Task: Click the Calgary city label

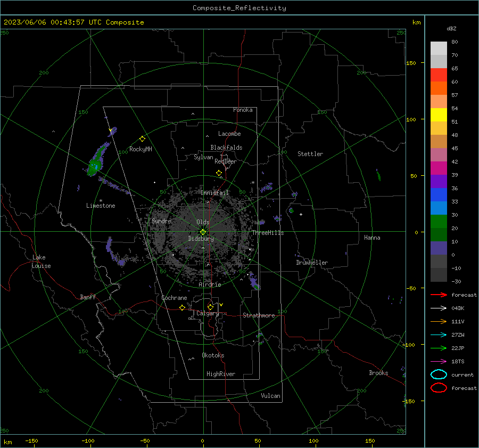Action: pyautogui.click(x=208, y=313)
